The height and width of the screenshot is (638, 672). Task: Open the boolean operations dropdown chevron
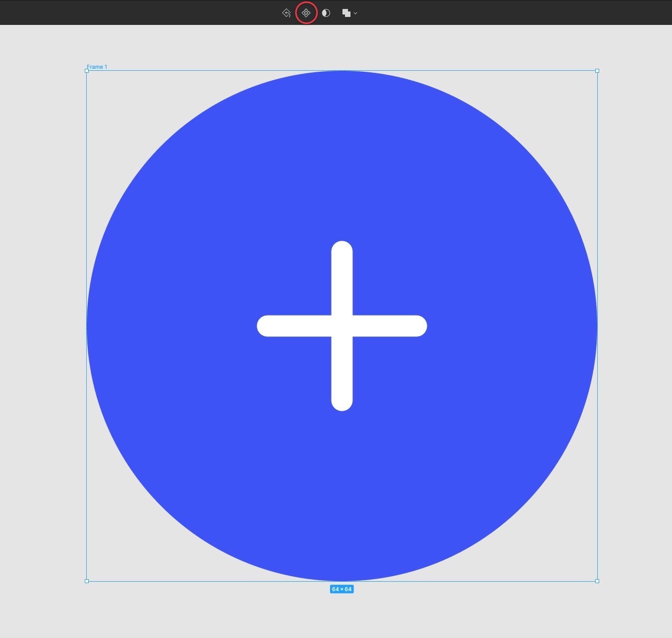(355, 13)
